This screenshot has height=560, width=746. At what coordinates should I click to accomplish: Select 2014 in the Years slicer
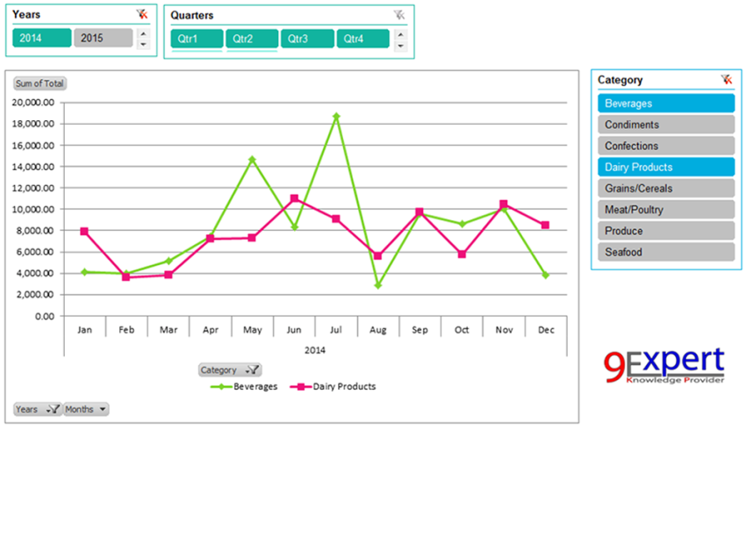[x=42, y=38]
